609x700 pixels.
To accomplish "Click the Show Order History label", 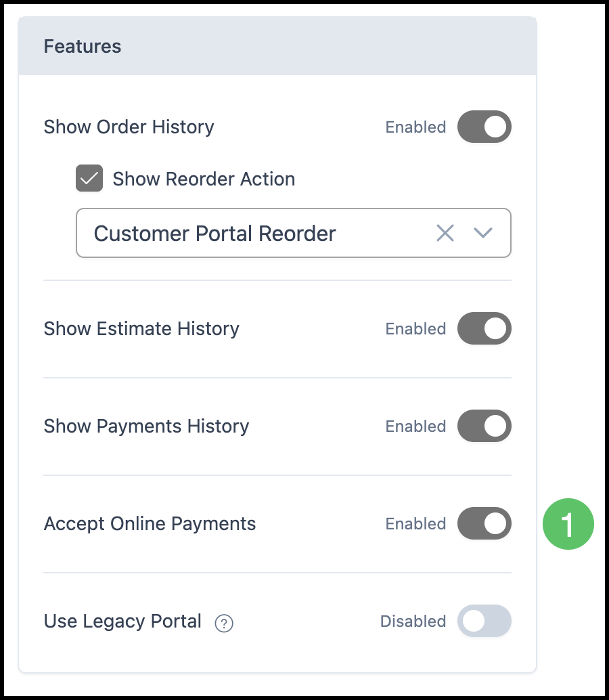I will coord(129,127).
